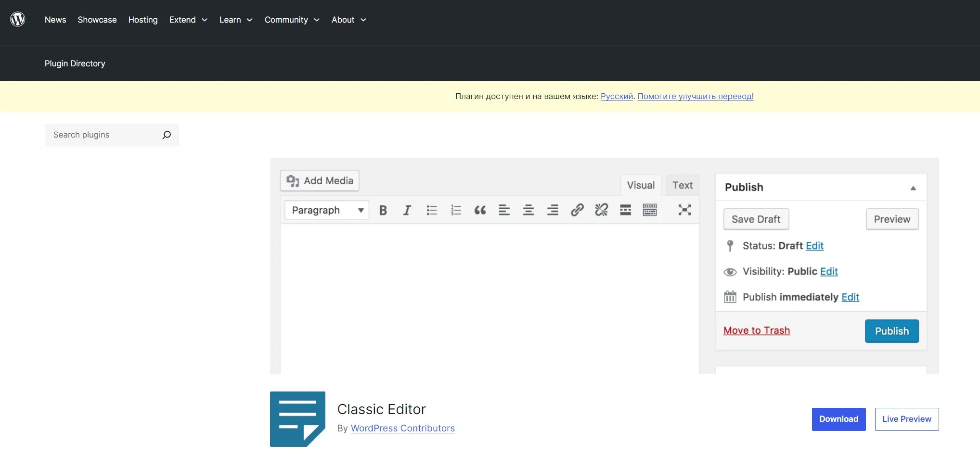Go to Plugin Directory
The height and width of the screenshot is (454, 980).
click(75, 63)
